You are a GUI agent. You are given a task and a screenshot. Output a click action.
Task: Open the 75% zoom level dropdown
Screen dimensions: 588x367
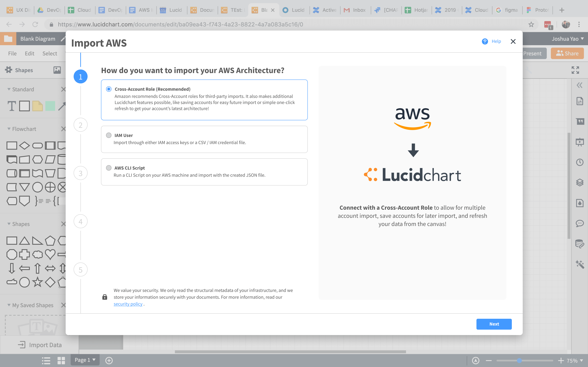(575, 360)
